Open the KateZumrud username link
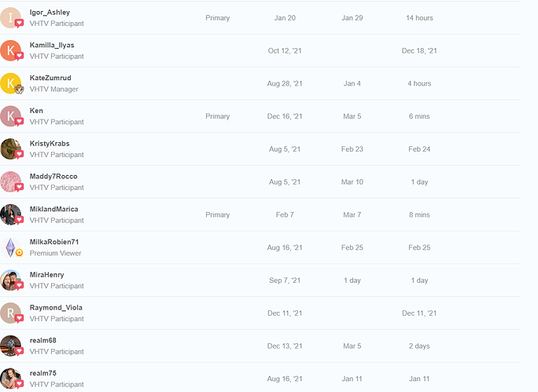 [x=50, y=78]
